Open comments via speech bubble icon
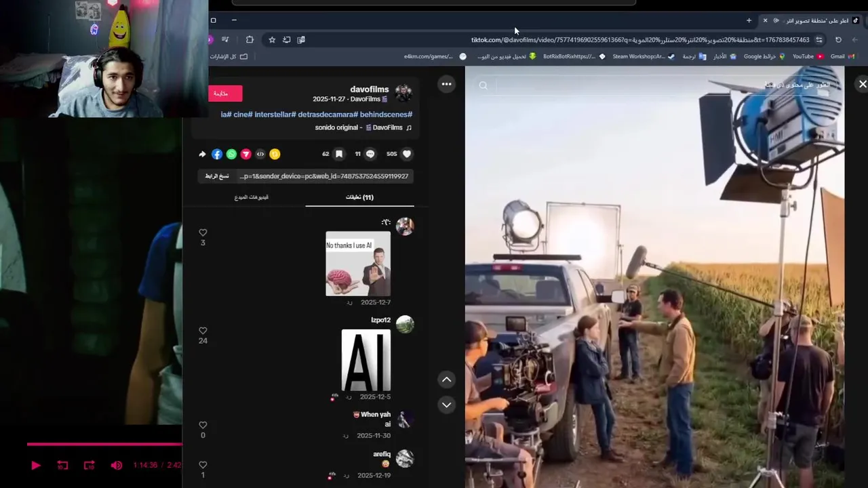Image resolution: width=868 pixels, height=488 pixels. coord(370,154)
